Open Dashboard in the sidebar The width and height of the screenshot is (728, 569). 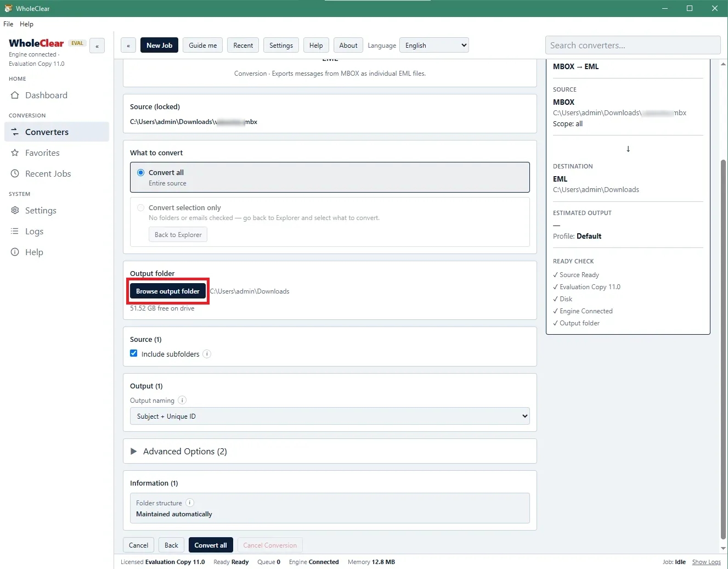coord(57,95)
